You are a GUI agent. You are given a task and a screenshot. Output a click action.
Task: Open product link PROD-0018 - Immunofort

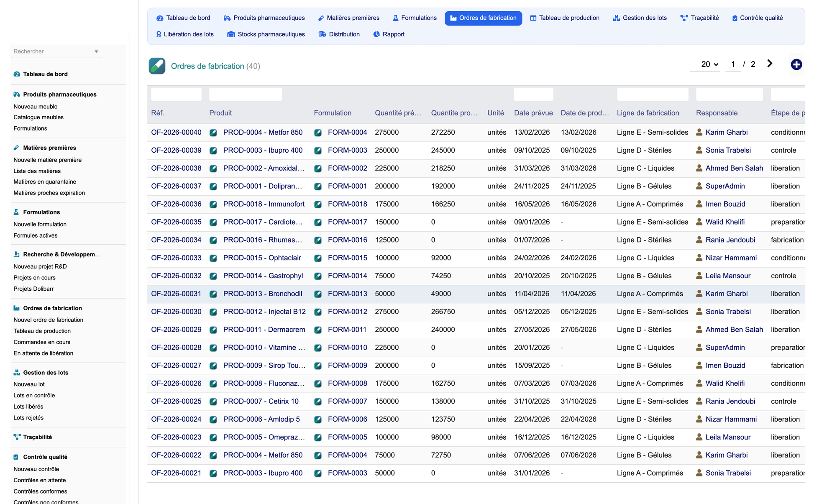tap(264, 204)
